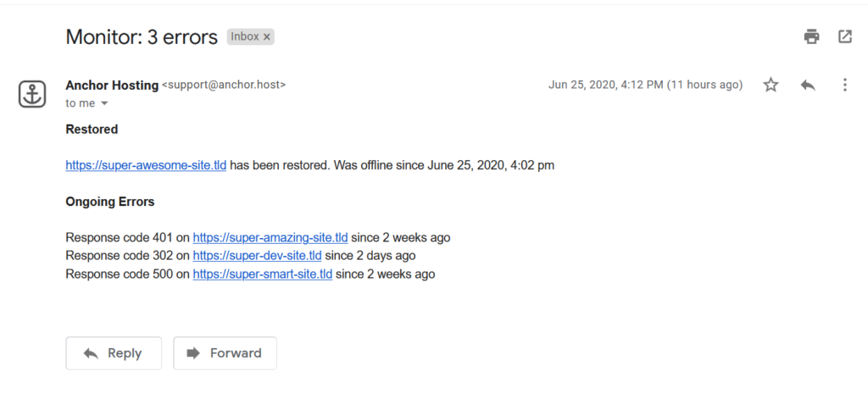Image resolution: width=868 pixels, height=410 pixels.
Task: Click the "Ongoing Errors" heading
Action: (110, 202)
